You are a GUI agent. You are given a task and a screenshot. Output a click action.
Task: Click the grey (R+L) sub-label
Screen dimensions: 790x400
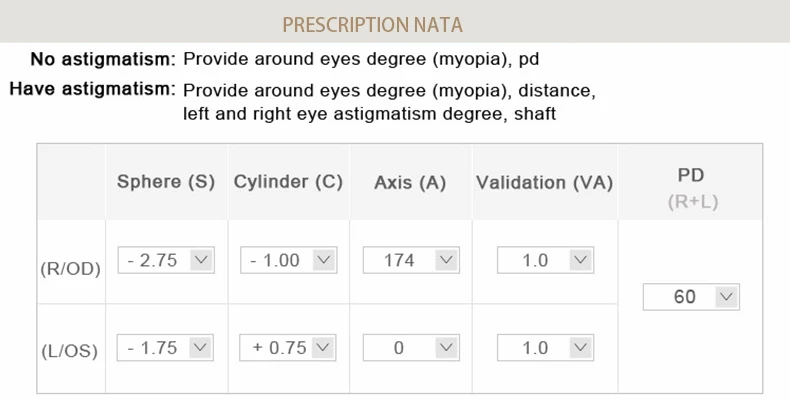(693, 202)
